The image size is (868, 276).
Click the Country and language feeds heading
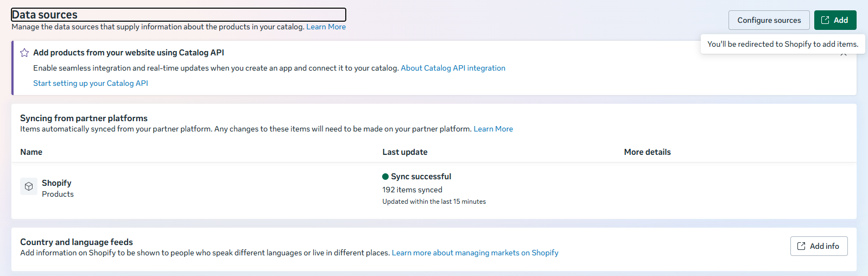tap(77, 242)
